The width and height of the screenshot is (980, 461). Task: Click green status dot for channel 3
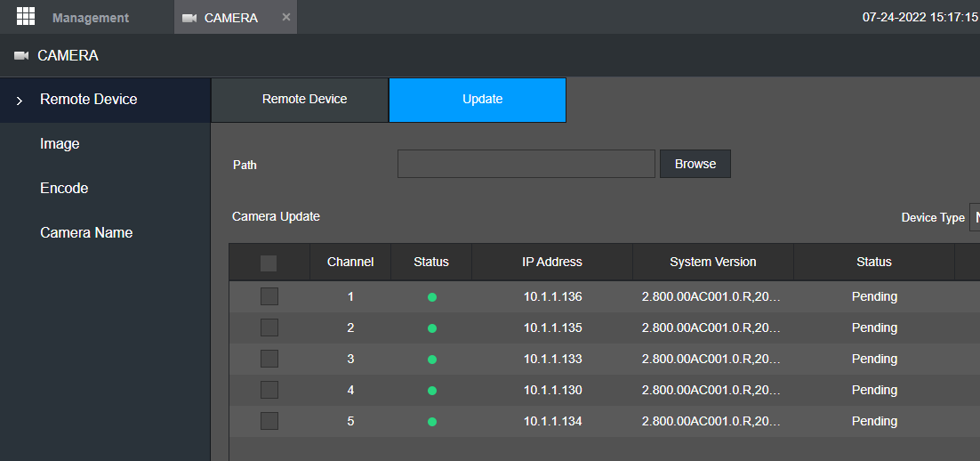[x=432, y=360]
